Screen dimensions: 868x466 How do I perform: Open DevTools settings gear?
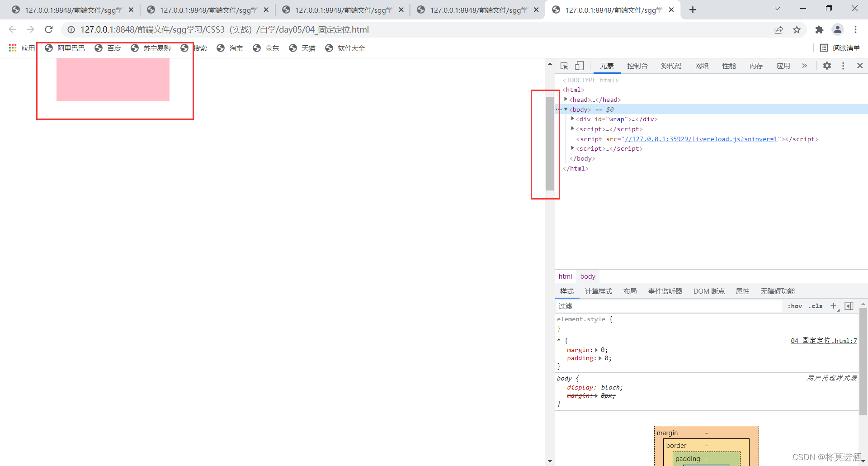tap(827, 66)
